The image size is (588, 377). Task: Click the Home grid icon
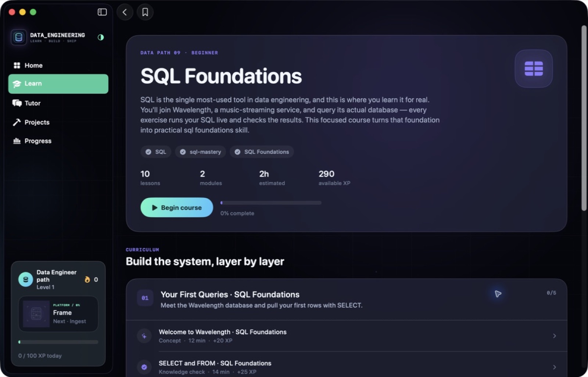[x=17, y=65]
